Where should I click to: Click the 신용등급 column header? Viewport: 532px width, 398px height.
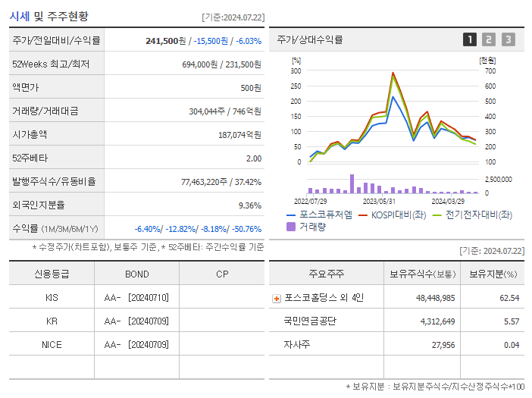point(52,274)
